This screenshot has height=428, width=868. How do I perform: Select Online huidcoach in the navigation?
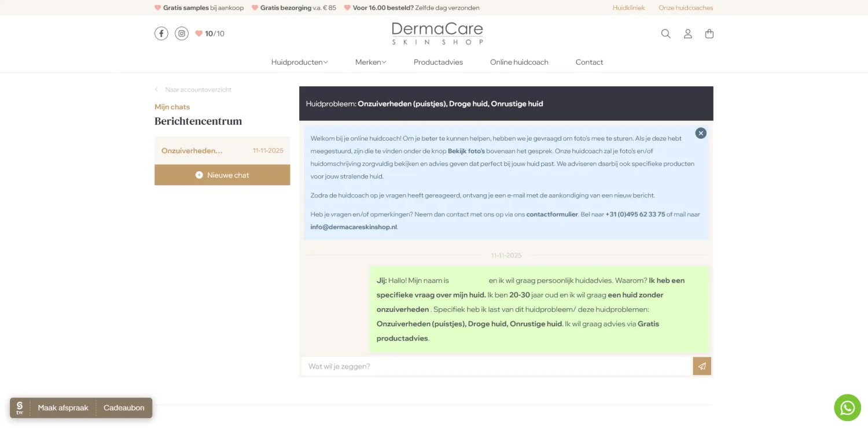click(x=519, y=62)
